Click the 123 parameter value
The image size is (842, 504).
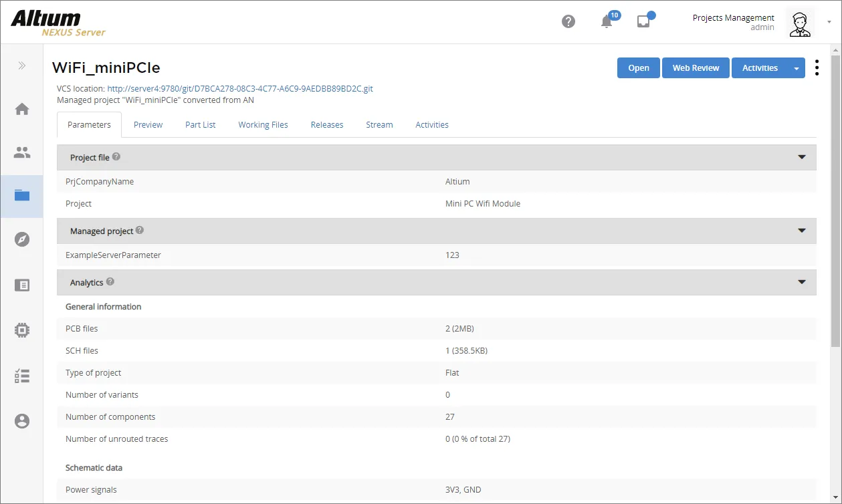pos(452,255)
